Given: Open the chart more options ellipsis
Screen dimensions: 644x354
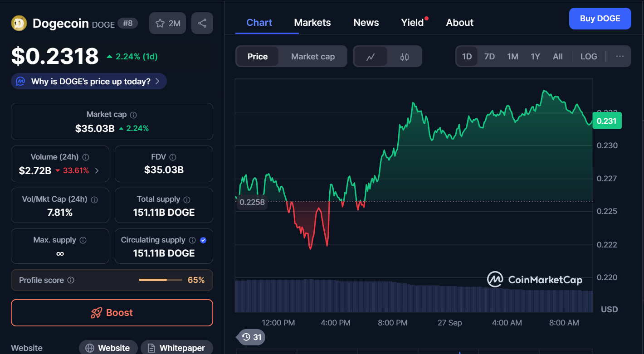Looking at the screenshot, I should pos(620,57).
